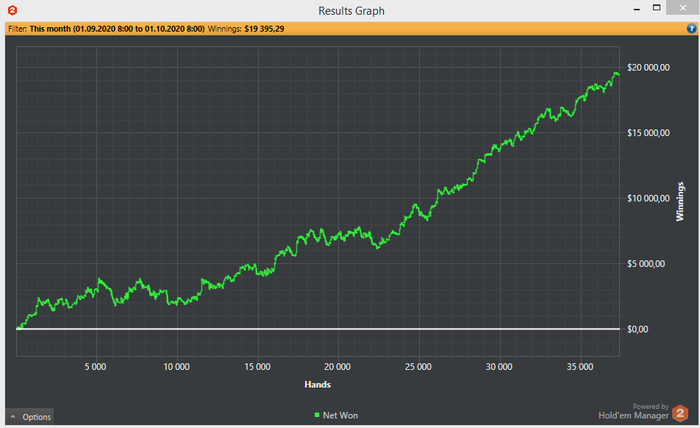The height and width of the screenshot is (428, 700).
Task: Click the Results Graph window title
Action: [351, 11]
